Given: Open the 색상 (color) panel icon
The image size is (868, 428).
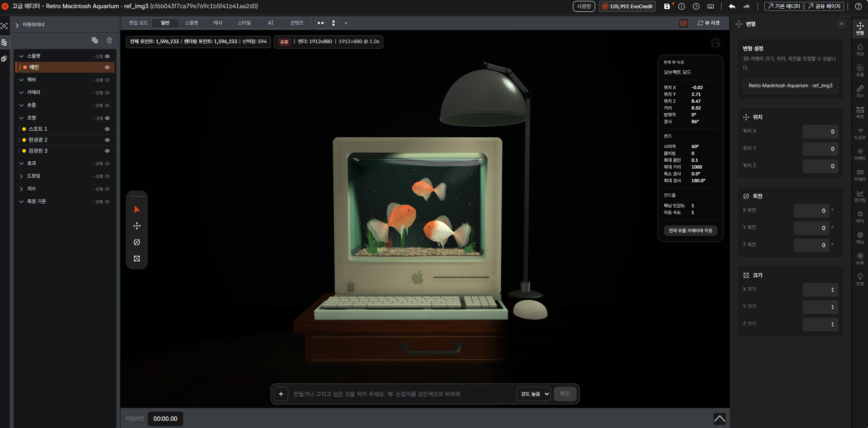Looking at the screenshot, I should (x=860, y=50).
